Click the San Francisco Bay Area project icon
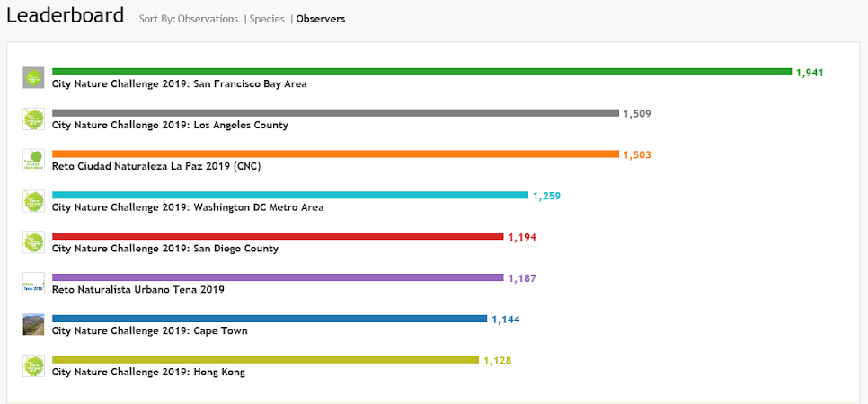The image size is (868, 404). 33,78
